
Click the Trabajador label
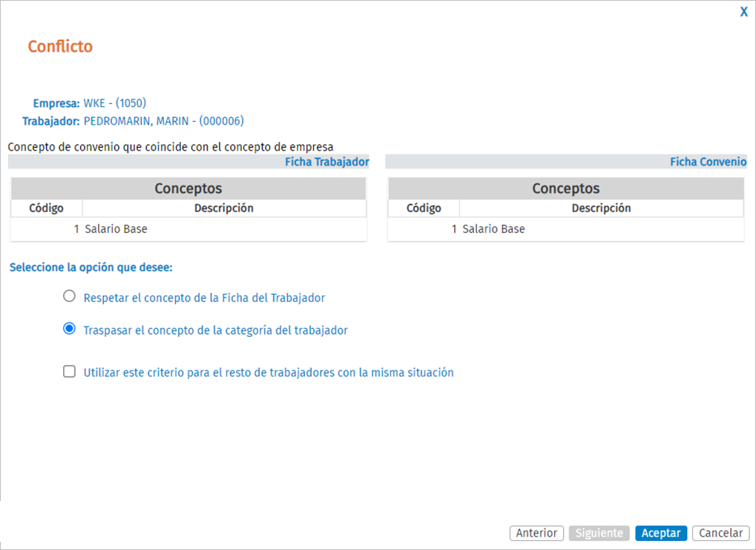[x=51, y=121]
